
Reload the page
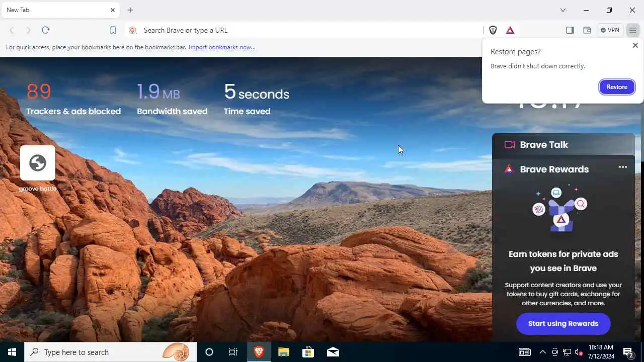[x=46, y=30]
